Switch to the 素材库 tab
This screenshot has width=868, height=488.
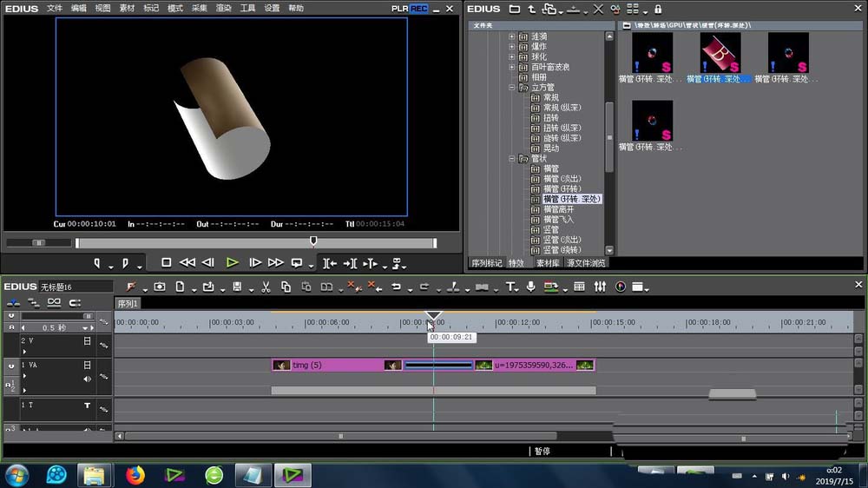547,262
